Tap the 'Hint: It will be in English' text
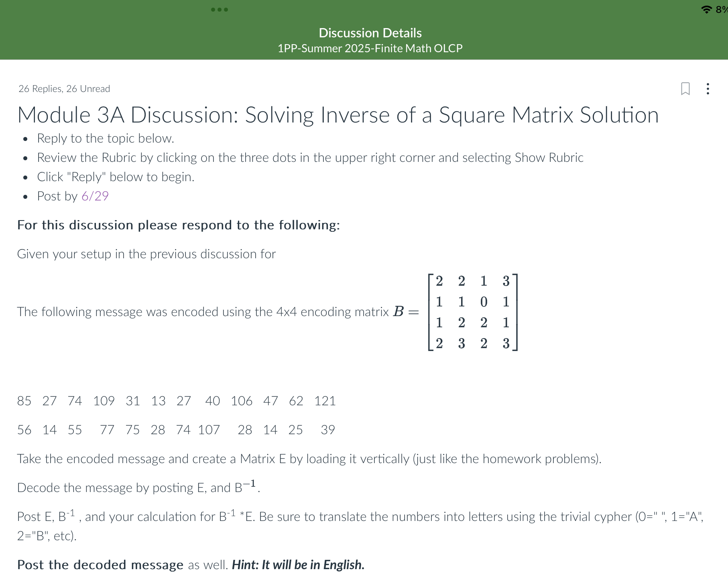 [298, 565]
